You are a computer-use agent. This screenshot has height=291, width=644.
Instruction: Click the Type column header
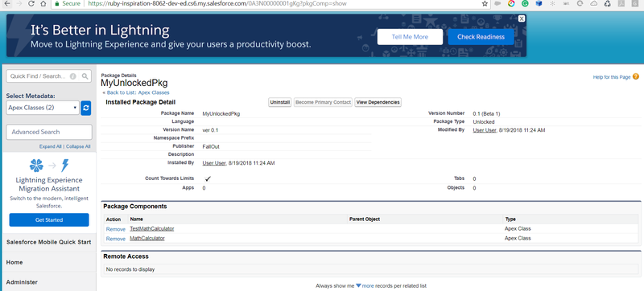pyautogui.click(x=510, y=219)
